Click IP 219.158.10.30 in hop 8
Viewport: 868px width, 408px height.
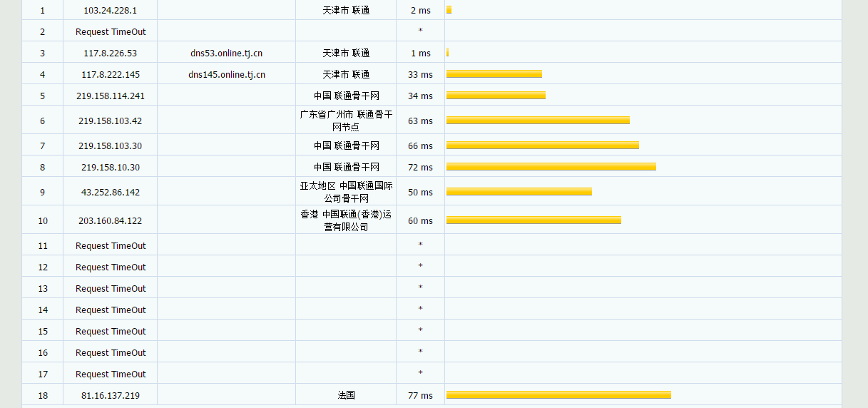coord(110,168)
